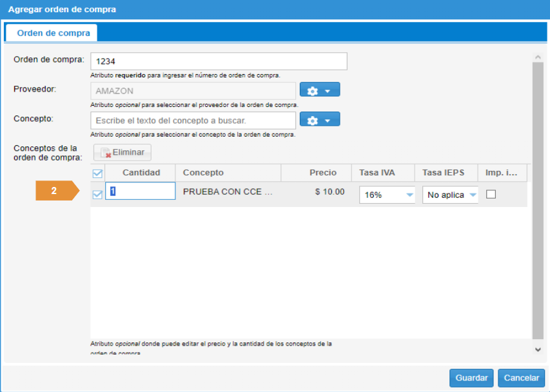The image size is (550, 392).
Task: Enable the Imp. i... checkbox in row
Action: click(491, 194)
